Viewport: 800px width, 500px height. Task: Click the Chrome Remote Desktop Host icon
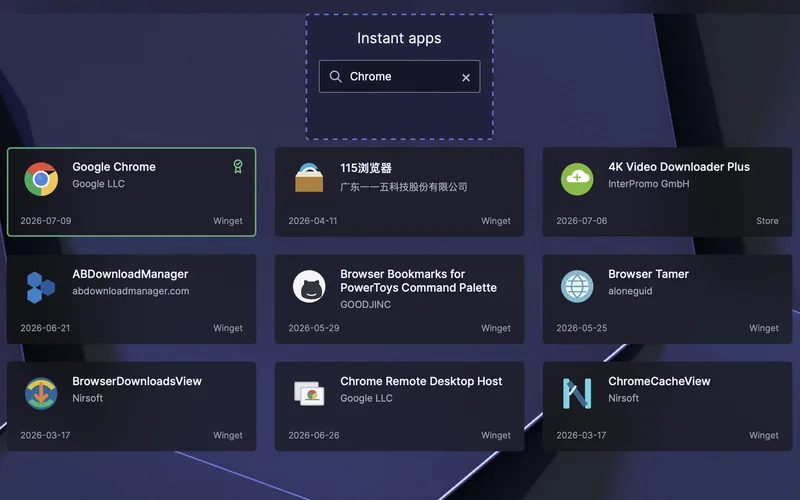click(309, 393)
